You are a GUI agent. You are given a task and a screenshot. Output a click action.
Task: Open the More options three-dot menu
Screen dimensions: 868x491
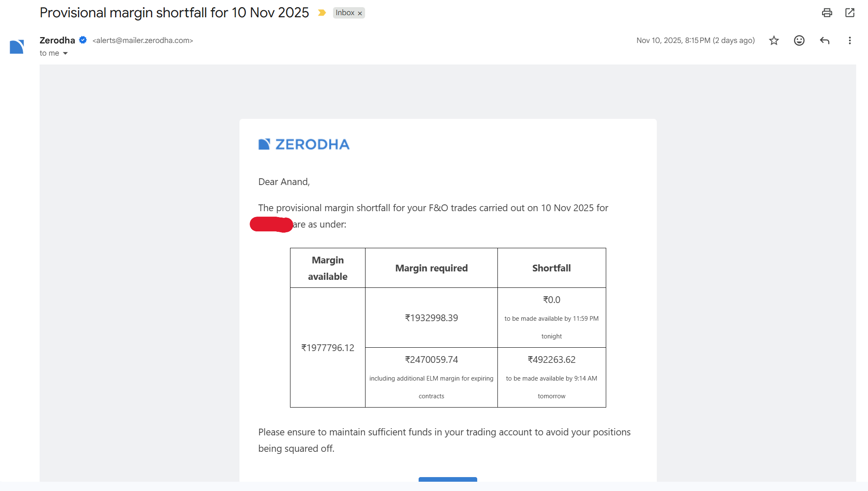849,40
